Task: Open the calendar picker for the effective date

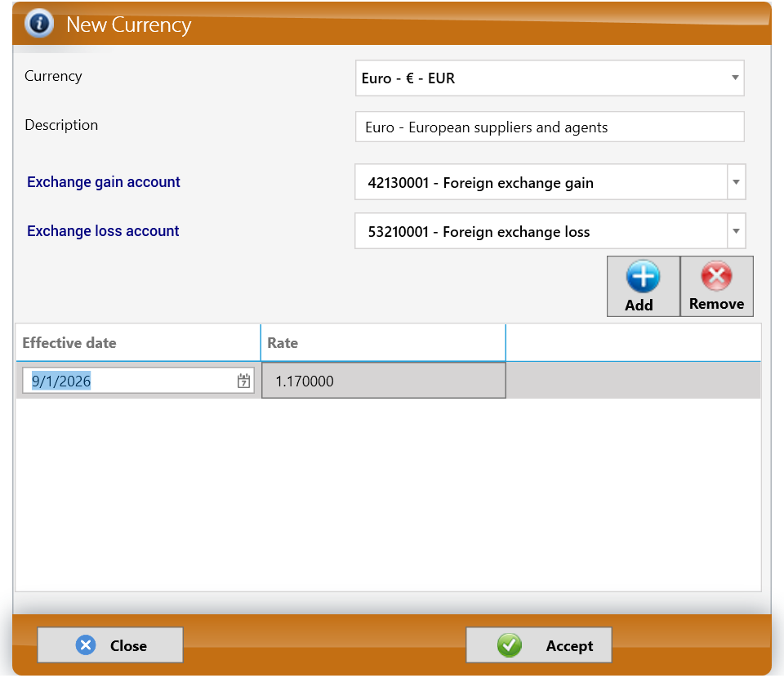Action: coord(243,381)
